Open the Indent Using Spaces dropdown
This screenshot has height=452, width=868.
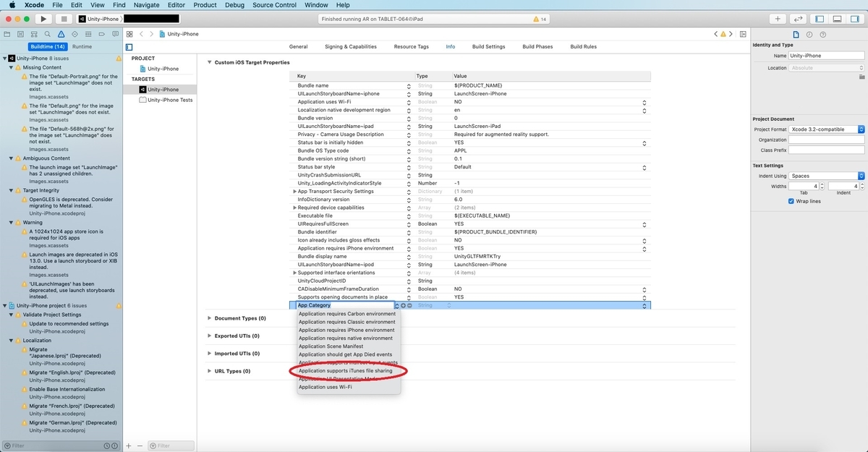click(827, 176)
